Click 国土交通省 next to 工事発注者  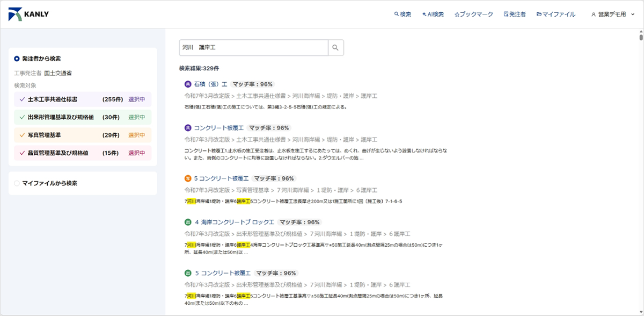coord(58,73)
